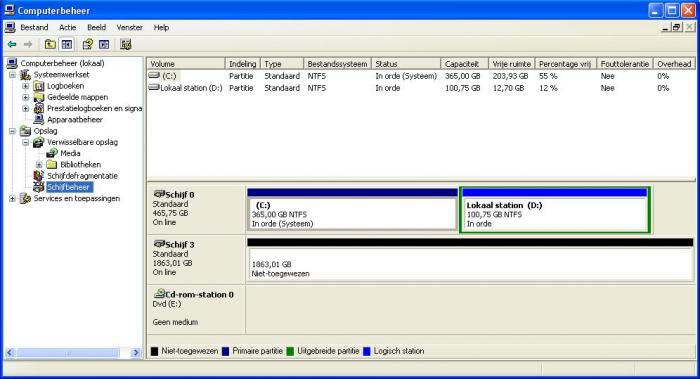Click the (C:) volume drive icon in list

click(x=154, y=75)
